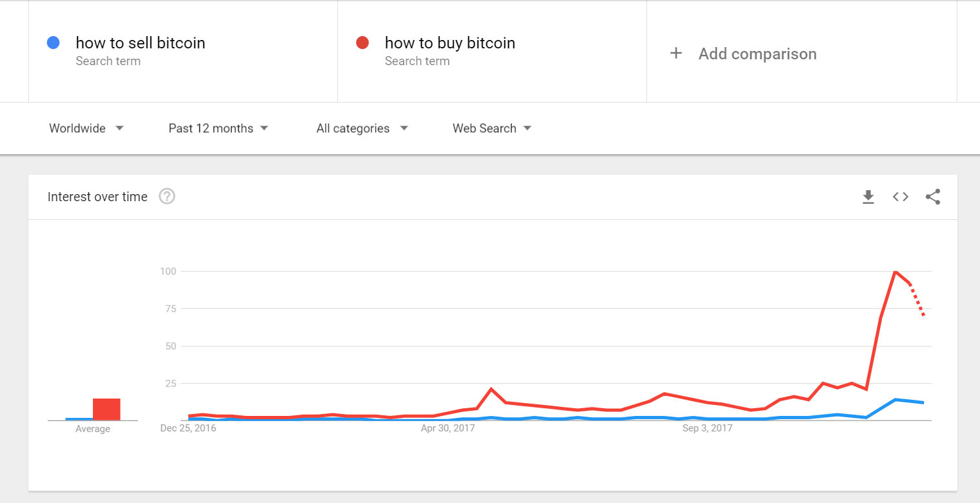980x503 pixels.
Task: Click the Sep 3, 2017 axis label
Action: (x=708, y=428)
